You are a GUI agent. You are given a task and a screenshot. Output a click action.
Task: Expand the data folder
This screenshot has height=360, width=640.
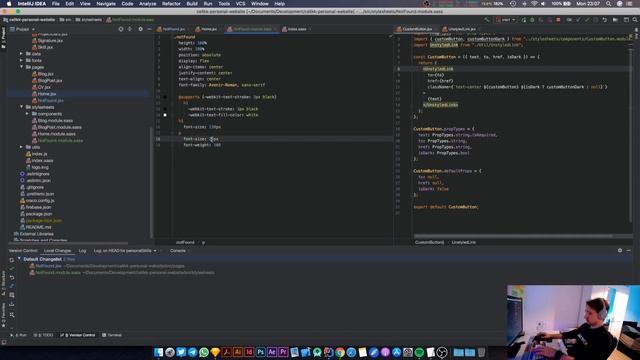21,53
